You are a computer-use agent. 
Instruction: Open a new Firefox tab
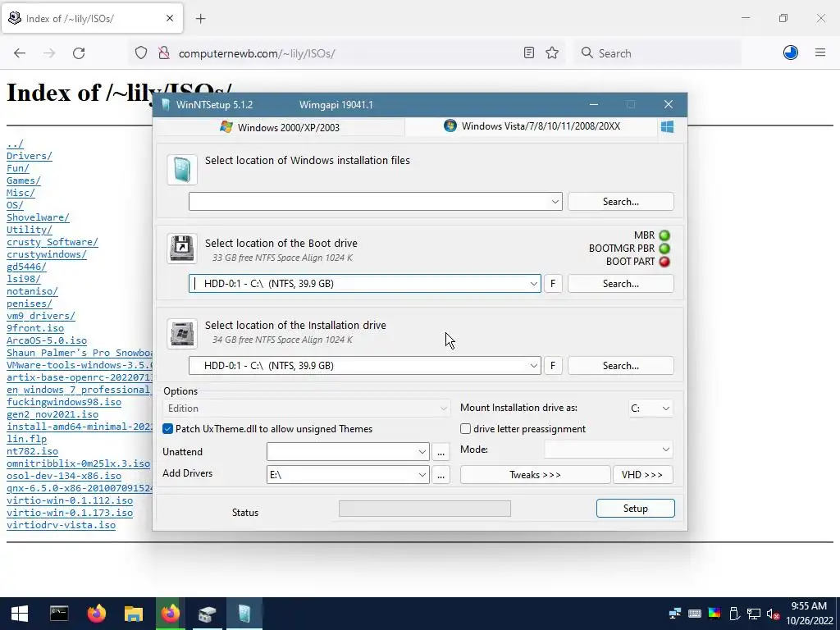pos(201,19)
